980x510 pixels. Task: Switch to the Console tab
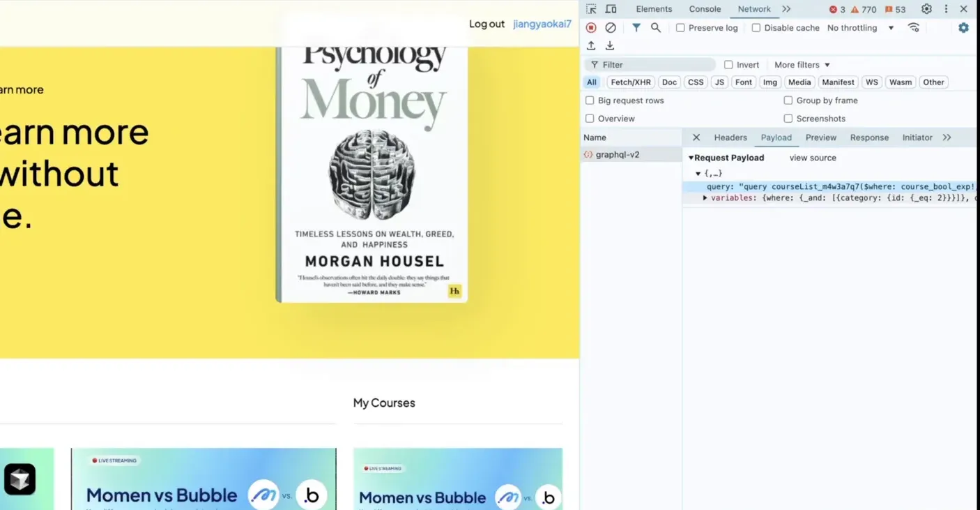[x=705, y=9]
